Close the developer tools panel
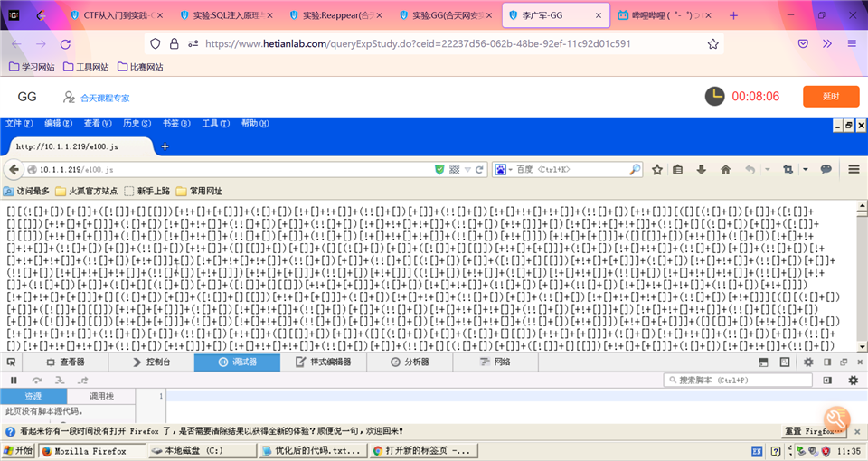This screenshot has width=868, height=461. tap(860, 362)
